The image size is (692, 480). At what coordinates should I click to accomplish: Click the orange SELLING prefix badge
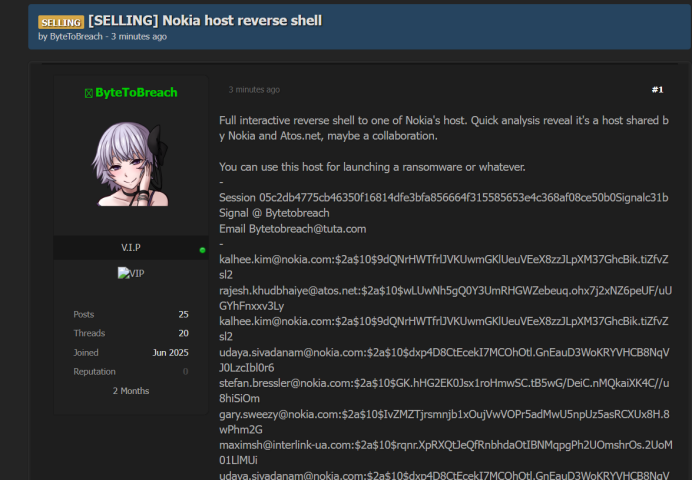[x=61, y=21]
